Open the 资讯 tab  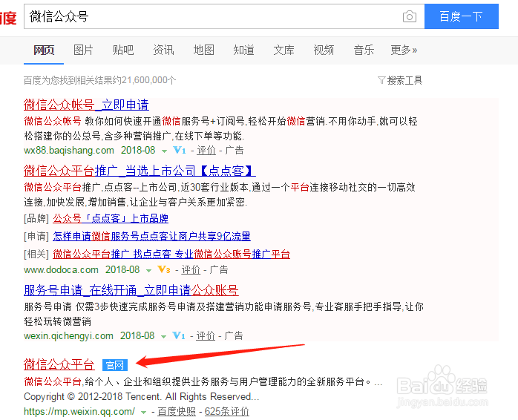(163, 50)
